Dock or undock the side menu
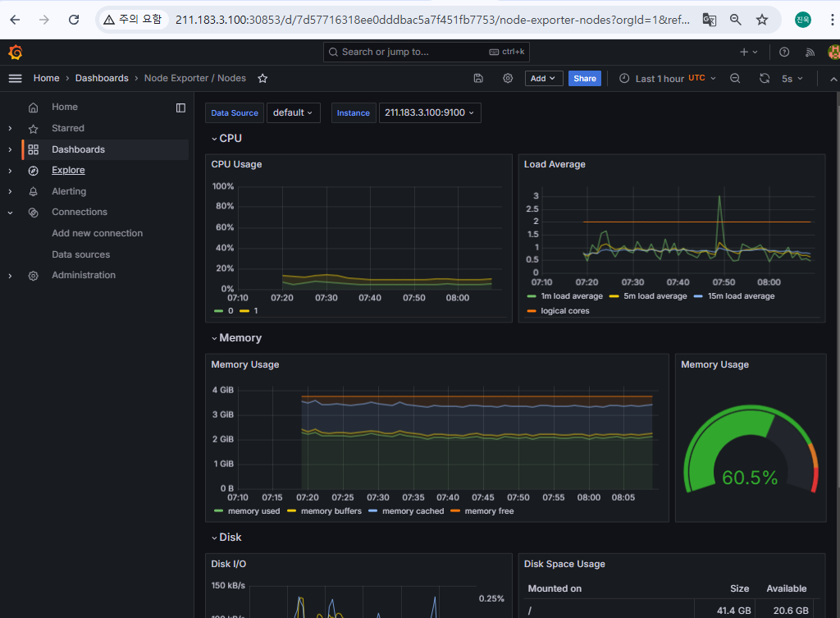Screen dimensions: 840x618 (180, 108)
